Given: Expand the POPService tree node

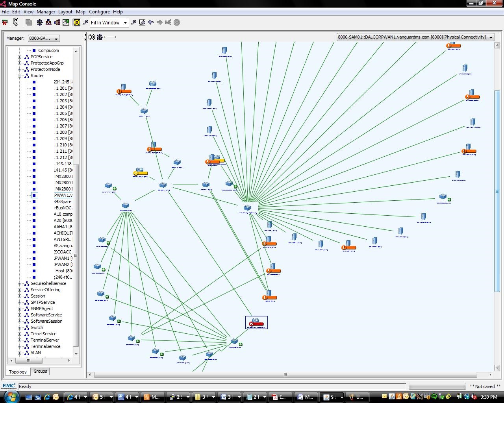Looking at the screenshot, I should (19, 57).
